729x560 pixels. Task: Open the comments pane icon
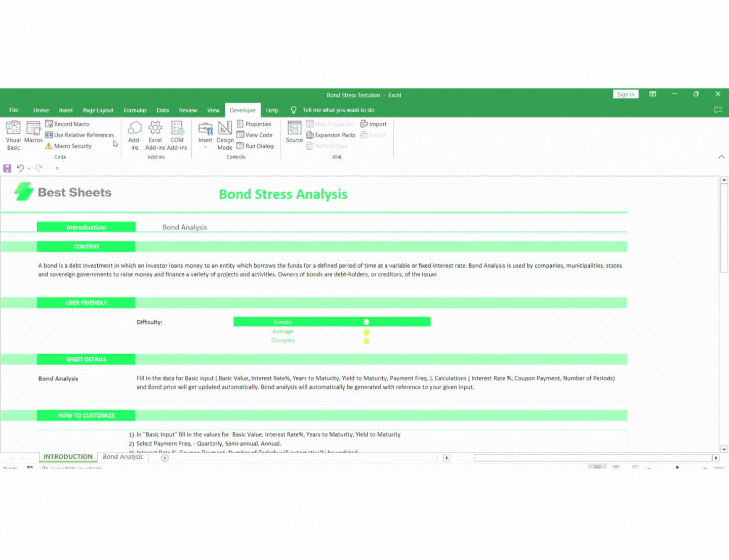tap(717, 110)
